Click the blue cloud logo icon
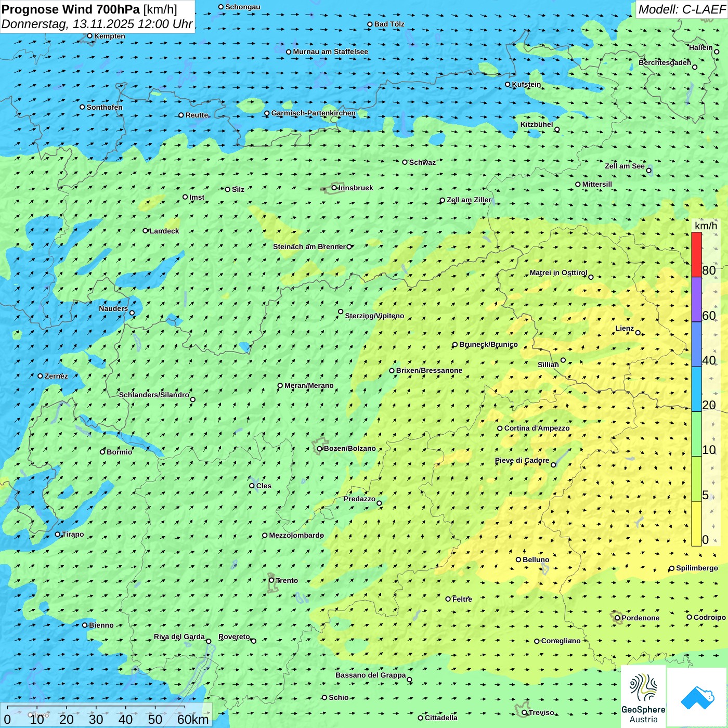This screenshot has height=728, width=728. 697,697
